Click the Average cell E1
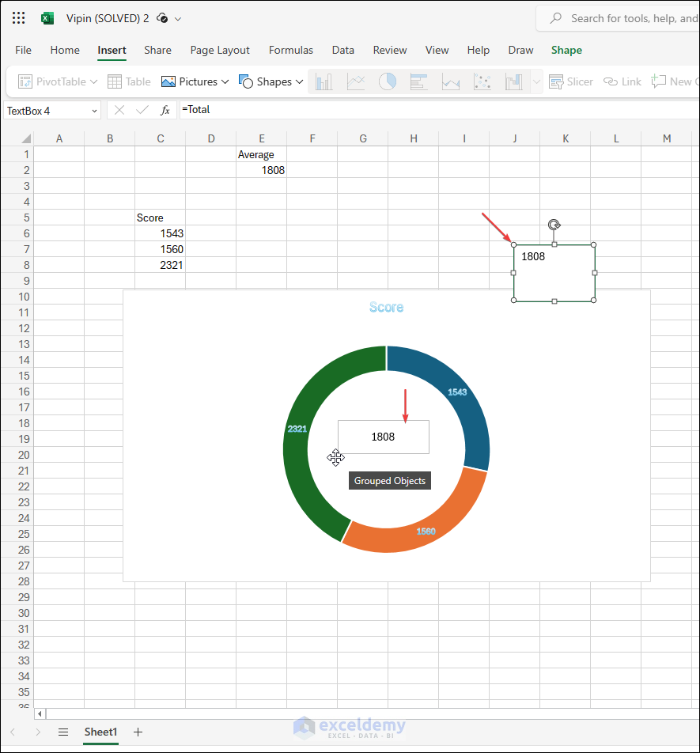700x753 pixels. [x=261, y=155]
